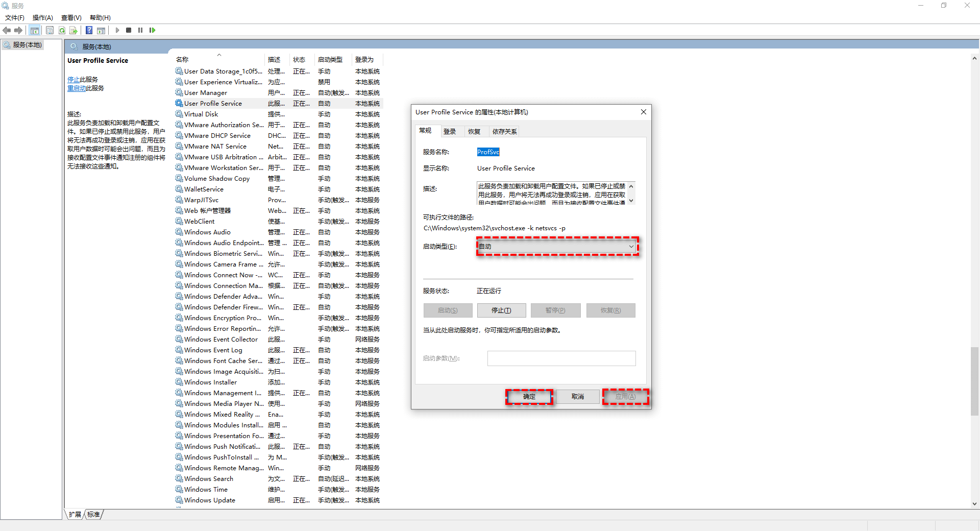
Task: Click the 重启动 service link
Action: (77, 88)
